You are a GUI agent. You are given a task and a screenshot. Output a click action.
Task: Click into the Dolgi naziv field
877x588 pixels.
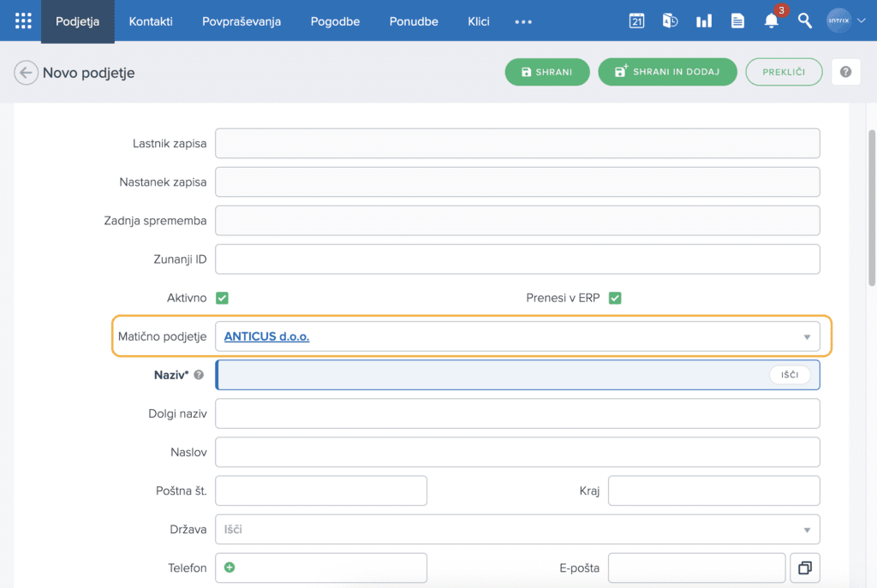pos(516,413)
